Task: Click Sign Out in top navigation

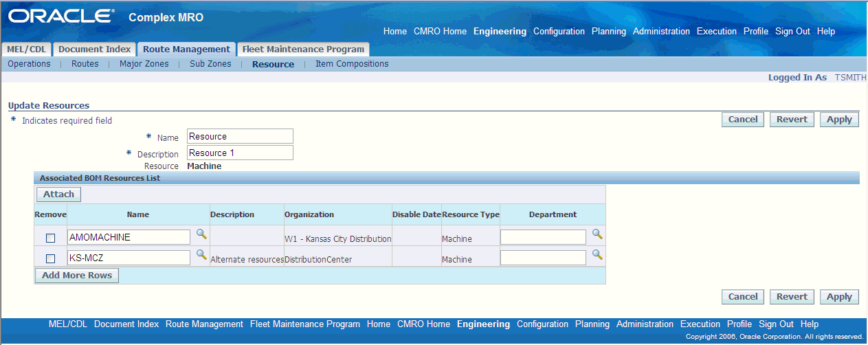Action: point(792,32)
